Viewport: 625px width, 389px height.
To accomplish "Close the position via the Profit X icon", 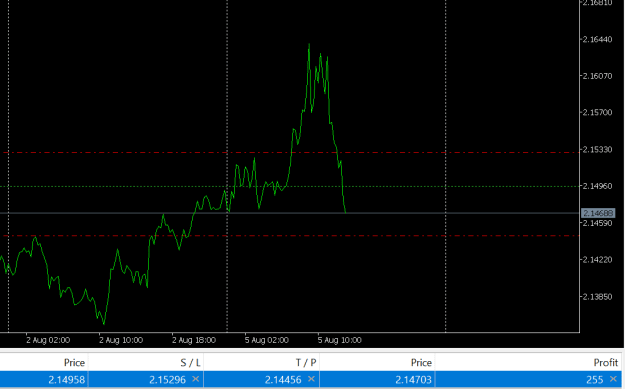I will click(x=613, y=379).
